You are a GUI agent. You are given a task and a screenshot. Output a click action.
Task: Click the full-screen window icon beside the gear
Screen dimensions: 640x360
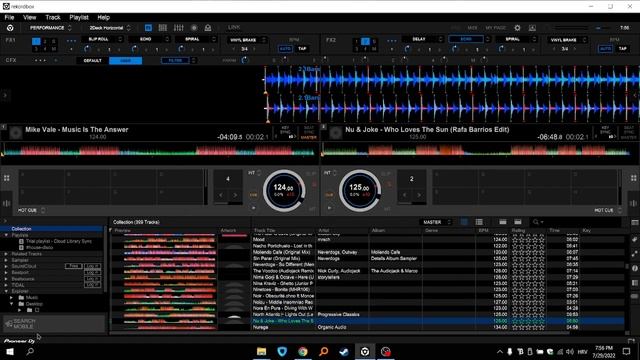point(532,28)
